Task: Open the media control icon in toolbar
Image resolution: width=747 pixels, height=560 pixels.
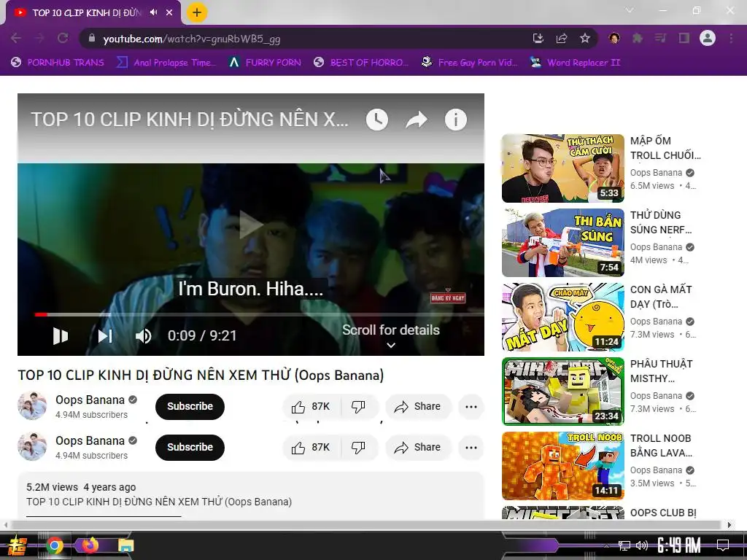Action: point(660,38)
